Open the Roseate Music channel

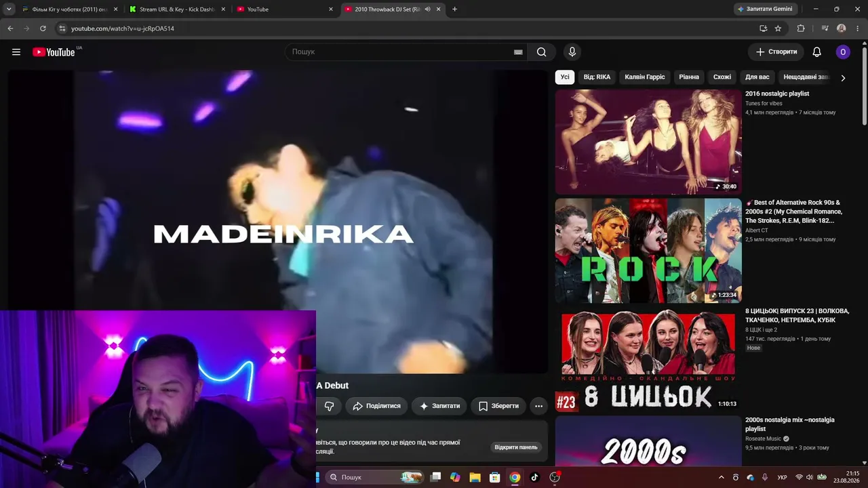coord(764,439)
